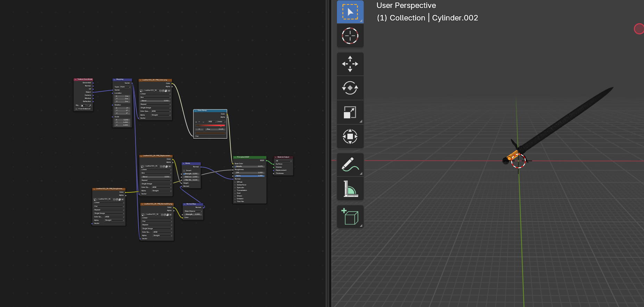Unlink image in Displacement texture node
The height and width of the screenshot is (307, 644).
170,166
